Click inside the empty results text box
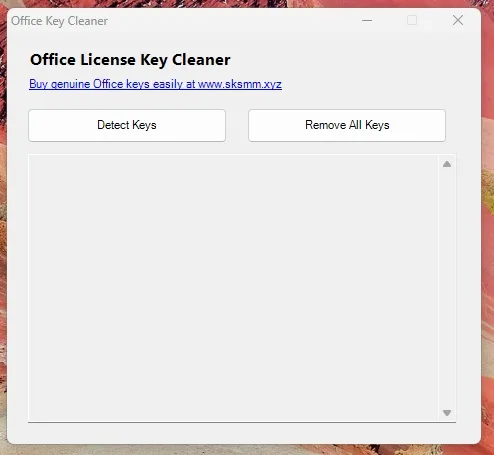The width and height of the screenshot is (494, 455). click(233, 288)
